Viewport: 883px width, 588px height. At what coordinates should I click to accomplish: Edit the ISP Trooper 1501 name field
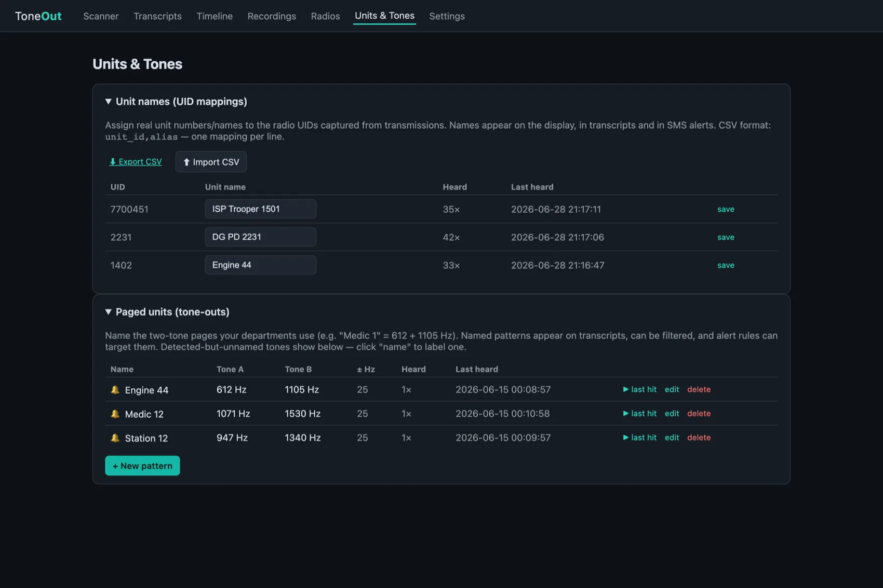tap(260, 209)
